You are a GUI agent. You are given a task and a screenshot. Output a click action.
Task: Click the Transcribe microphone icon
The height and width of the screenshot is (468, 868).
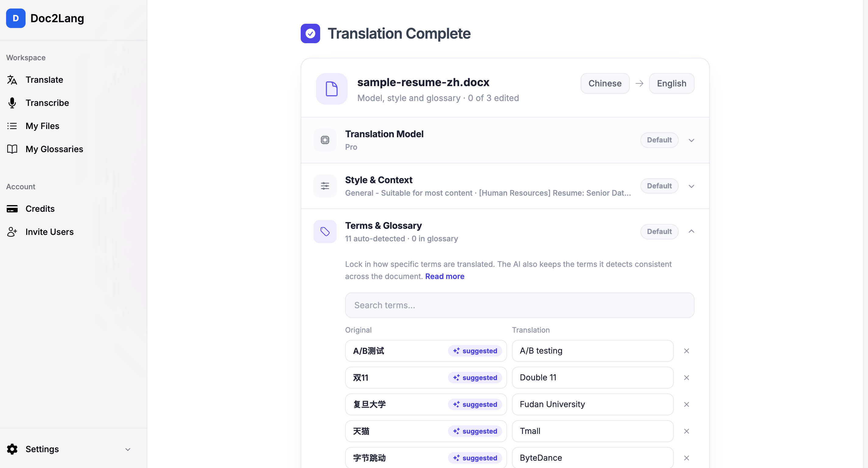[x=12, y=103]
